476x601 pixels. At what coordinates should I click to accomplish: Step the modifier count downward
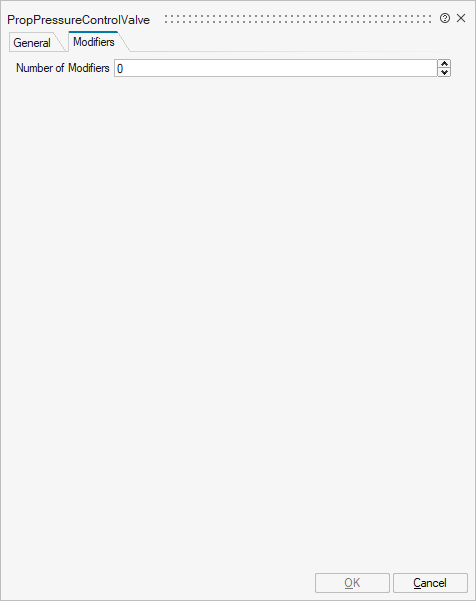click(444, 72)
